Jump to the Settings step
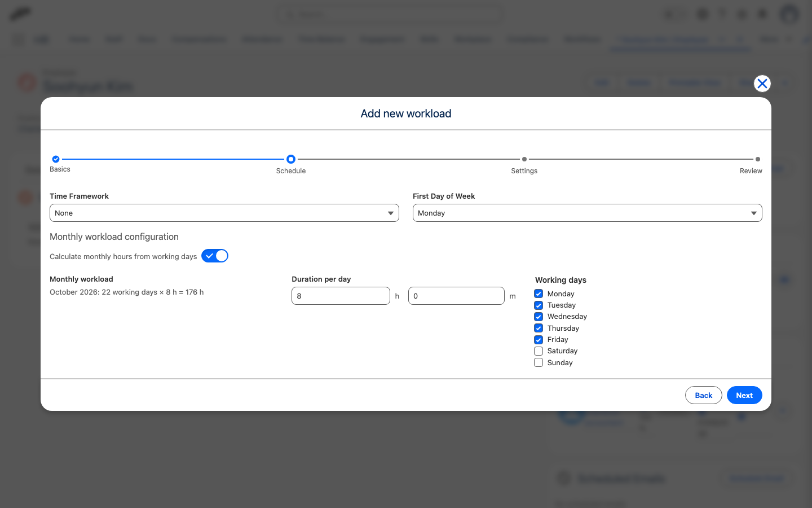This screenshot has width=812, height=508. 524,159
